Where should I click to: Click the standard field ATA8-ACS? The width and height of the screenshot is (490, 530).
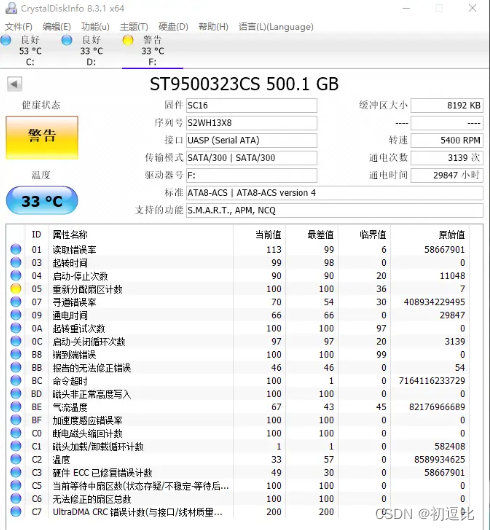coord(335,193)
